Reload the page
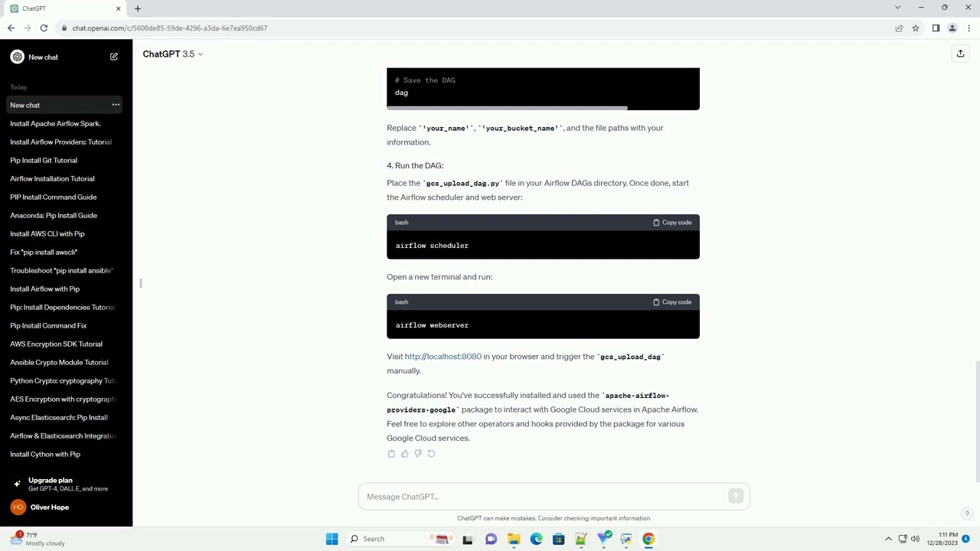 [44, 28]
